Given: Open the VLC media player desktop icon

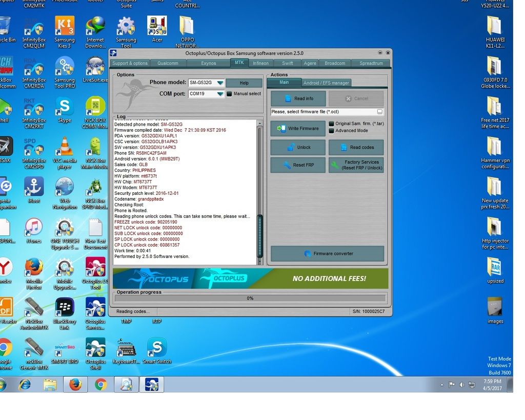Looking at the screenshot, I should [64, 148].
